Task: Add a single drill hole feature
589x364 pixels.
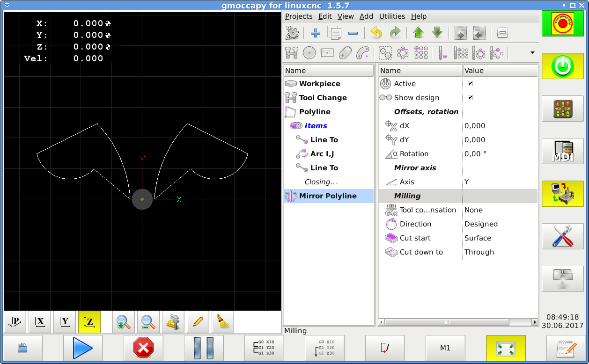Action: click(x=443, y=53)
